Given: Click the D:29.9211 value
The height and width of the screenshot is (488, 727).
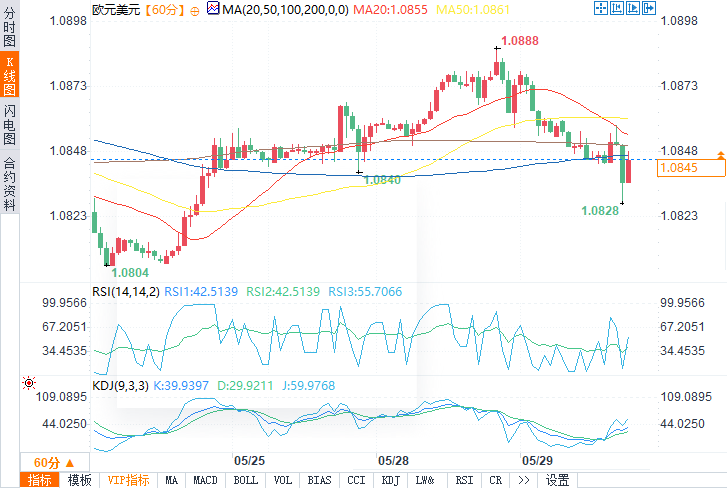Looking at the screenshot, I should click(245, 386).
